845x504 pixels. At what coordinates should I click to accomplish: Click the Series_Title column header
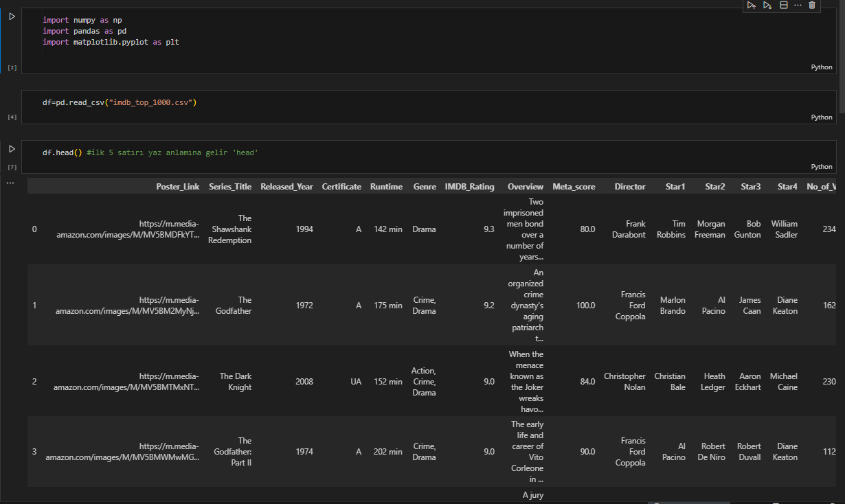point(230,187)
